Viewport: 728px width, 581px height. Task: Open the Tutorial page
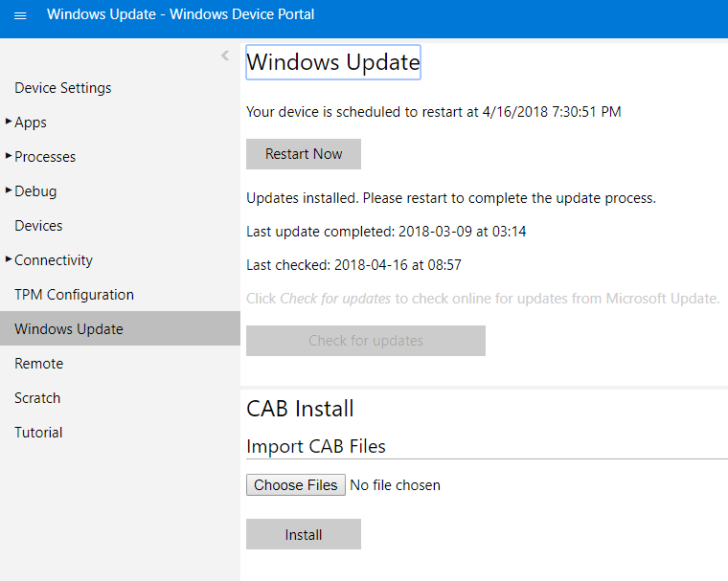[x=38, y=433]
